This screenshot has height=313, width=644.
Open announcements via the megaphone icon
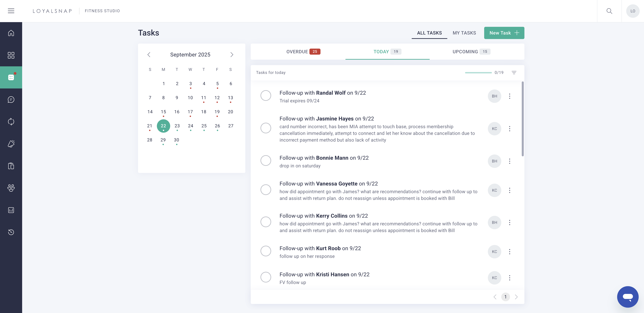(11, 144)
